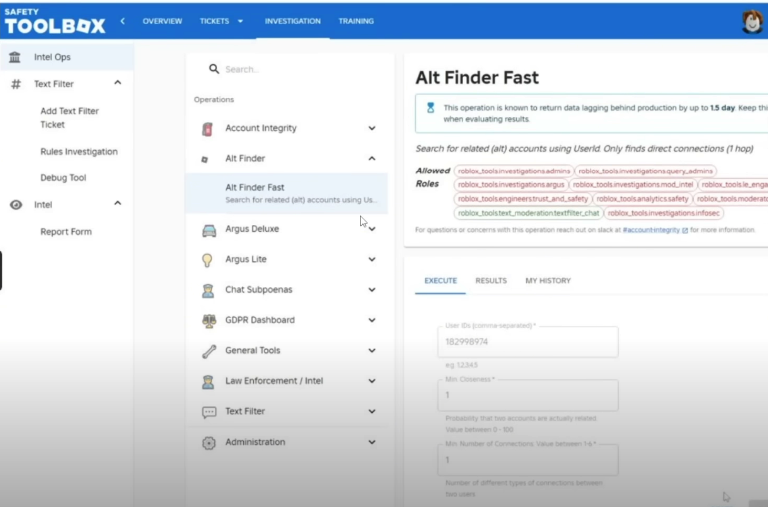Image resolution: width=768 pixels, height=507 pixels.
Task: Click the Alt Finder icon
Action: coord(205,159)
